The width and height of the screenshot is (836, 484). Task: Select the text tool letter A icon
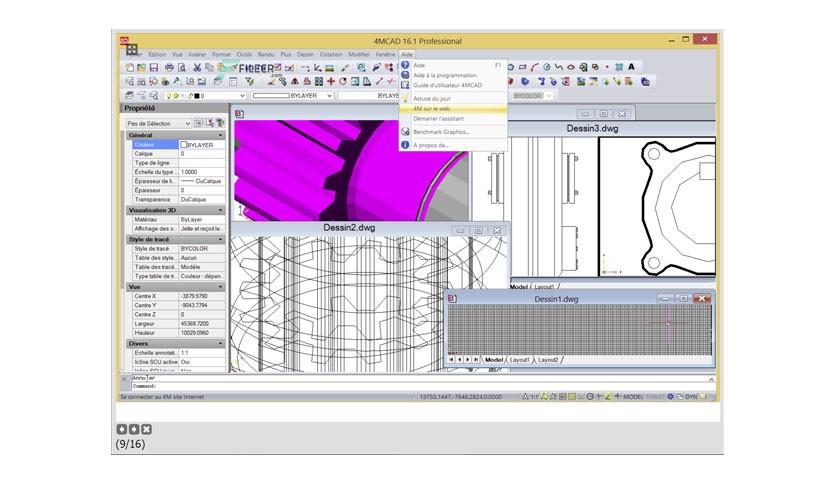pyautogui.click(x=631, y=67)
